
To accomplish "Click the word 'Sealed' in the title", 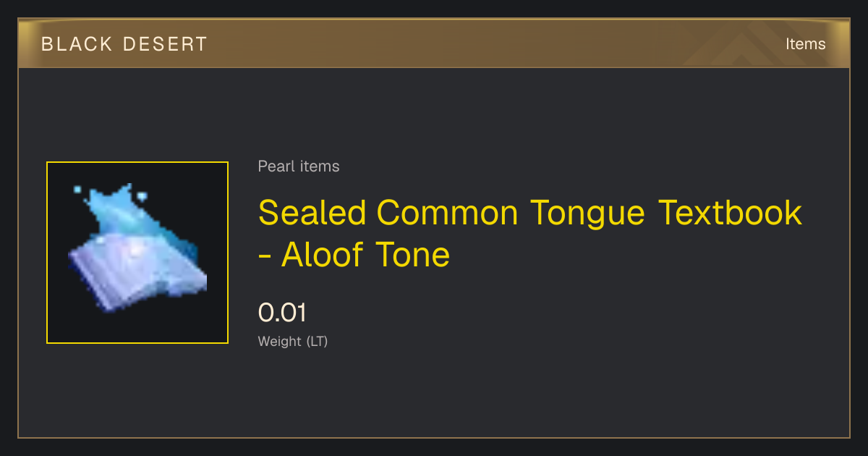I will click(312, 213).
